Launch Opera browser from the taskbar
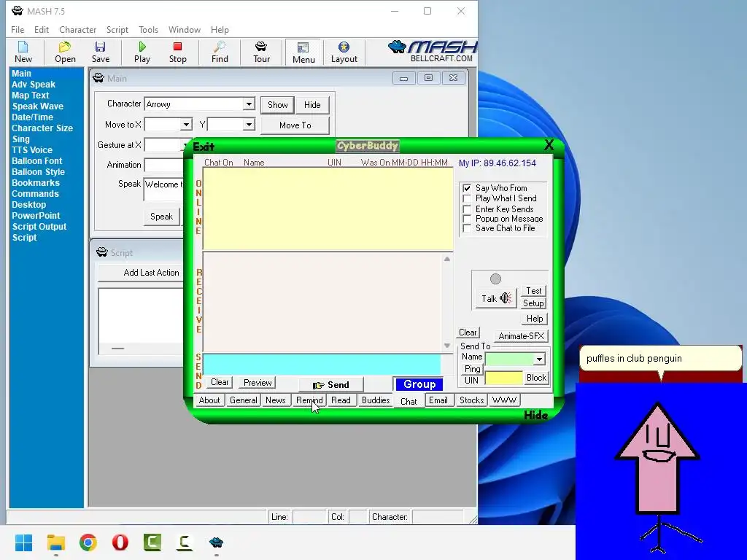 pos(120,542)
